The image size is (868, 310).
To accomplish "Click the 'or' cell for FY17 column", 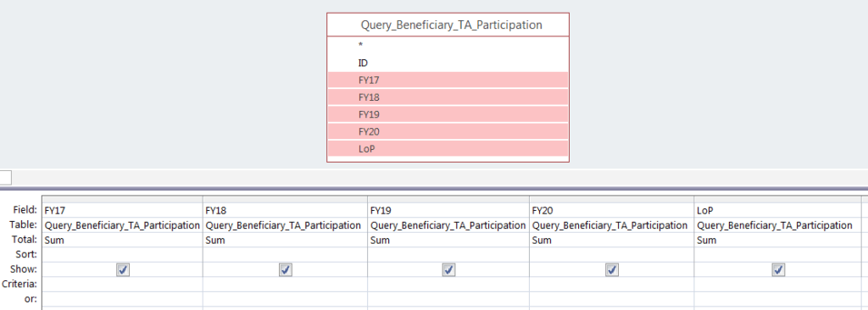I will click(x=122, y=299).
